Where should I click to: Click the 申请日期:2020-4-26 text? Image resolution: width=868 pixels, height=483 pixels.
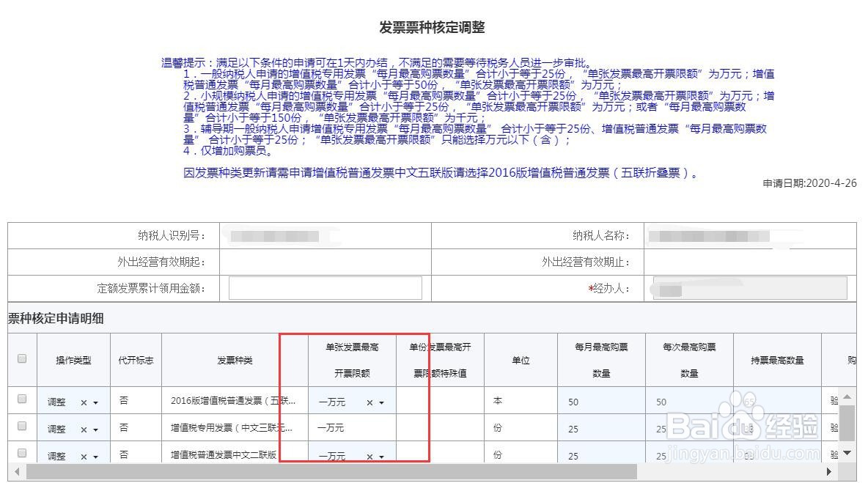coord(810,183)
